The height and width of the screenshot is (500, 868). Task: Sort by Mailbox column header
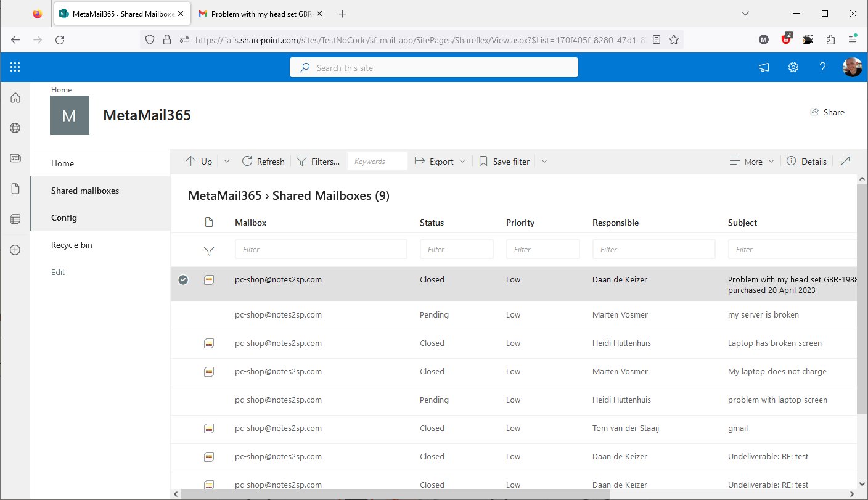[250, 223]
